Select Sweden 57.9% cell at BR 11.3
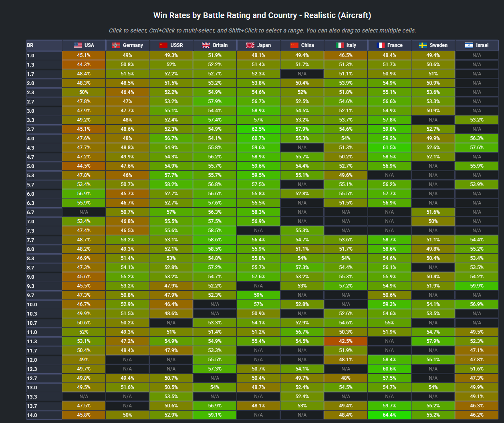The image size is (504, 423). coord(433,341)
